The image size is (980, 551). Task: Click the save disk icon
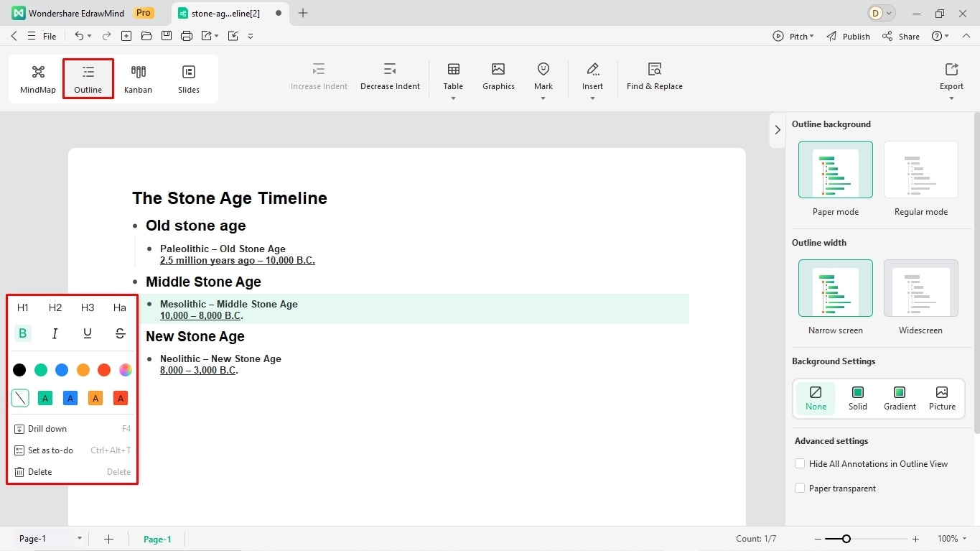(x=167, y=36)
